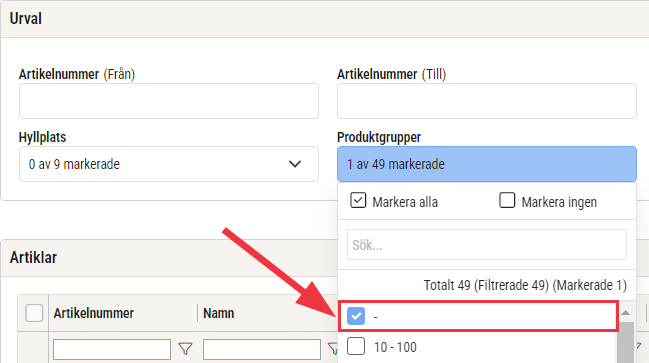This screenshot has width=649, height=363.
Task: Click the Markera alla checkmark icon
Action: (x=358, y=200)
